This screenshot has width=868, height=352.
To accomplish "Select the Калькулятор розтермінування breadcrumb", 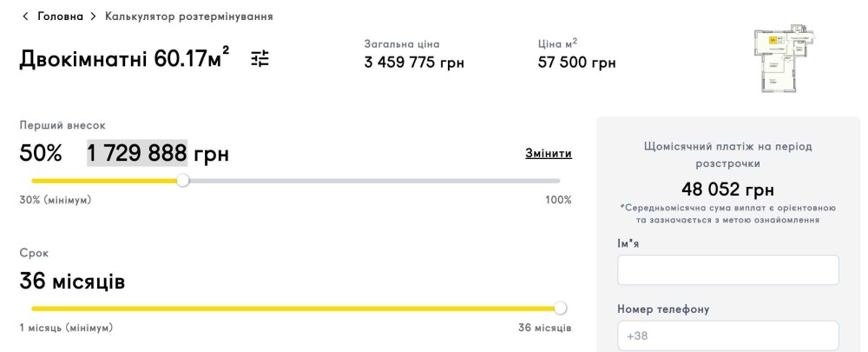I will (189, 17).
